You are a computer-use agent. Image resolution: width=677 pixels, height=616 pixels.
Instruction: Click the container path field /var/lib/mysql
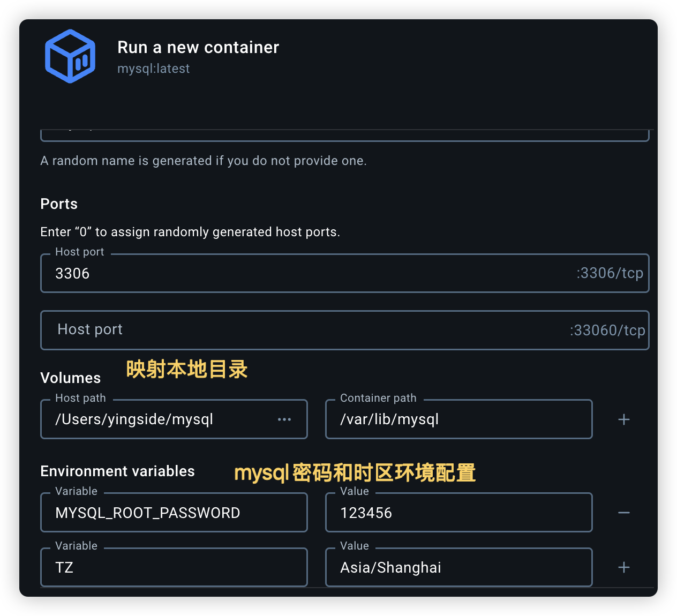pos(458,419)
